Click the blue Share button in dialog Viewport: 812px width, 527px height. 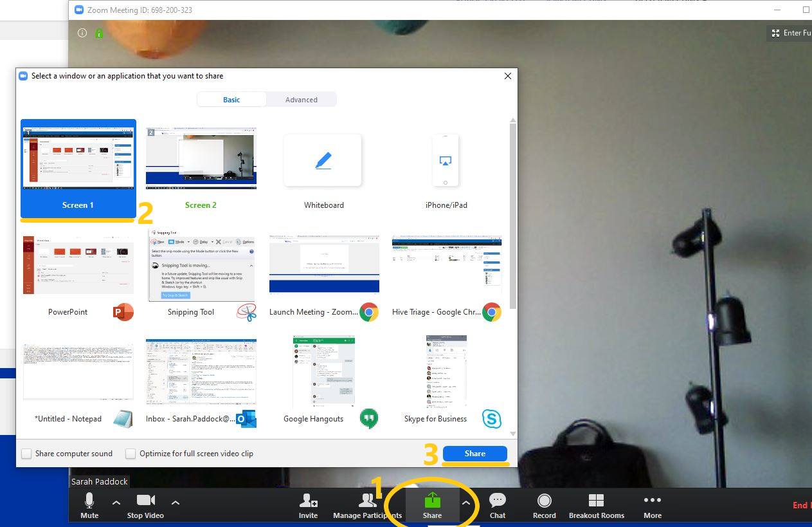tap(475, 454)
